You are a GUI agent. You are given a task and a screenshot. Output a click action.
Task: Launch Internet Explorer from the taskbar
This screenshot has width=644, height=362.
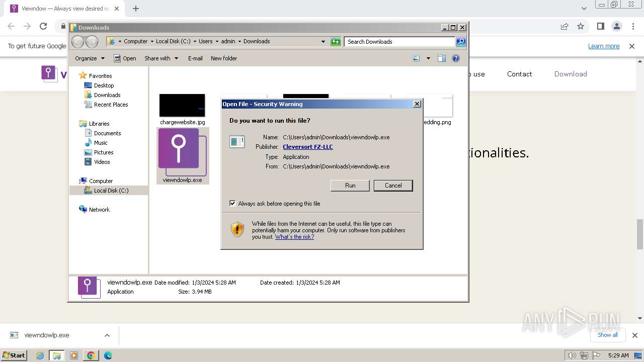point(40,355)
